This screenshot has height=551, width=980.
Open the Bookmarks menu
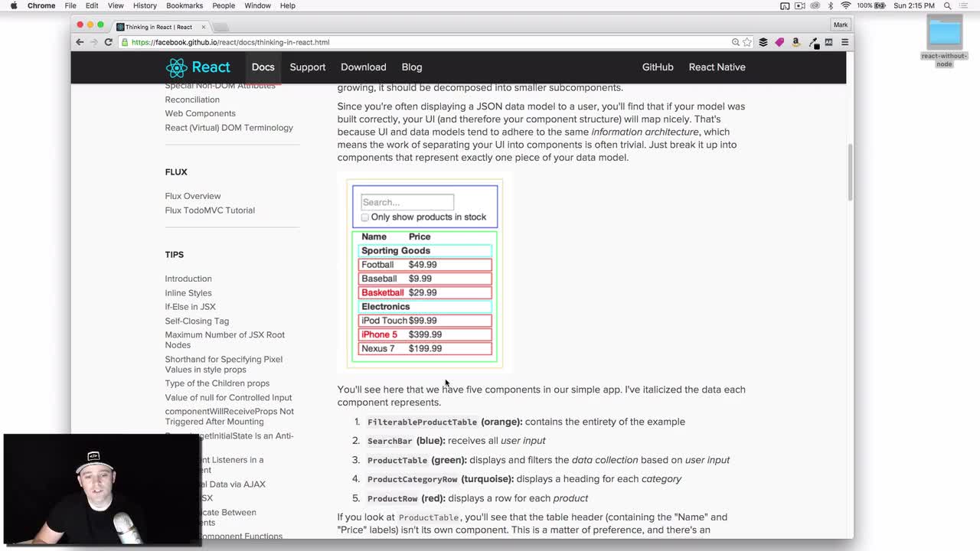click(185, 5)
